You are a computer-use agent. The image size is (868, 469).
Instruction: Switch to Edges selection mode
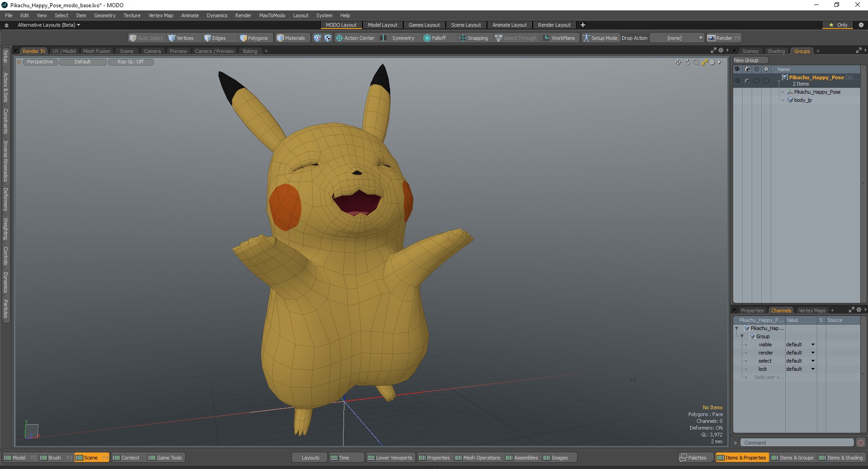[215, 38]
